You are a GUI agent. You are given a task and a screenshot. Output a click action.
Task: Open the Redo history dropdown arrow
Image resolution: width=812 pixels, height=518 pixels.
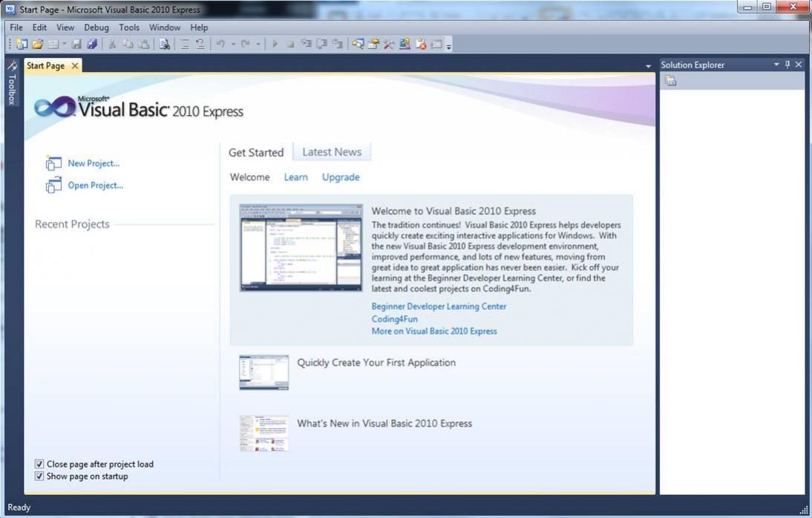tap(258, 45)
